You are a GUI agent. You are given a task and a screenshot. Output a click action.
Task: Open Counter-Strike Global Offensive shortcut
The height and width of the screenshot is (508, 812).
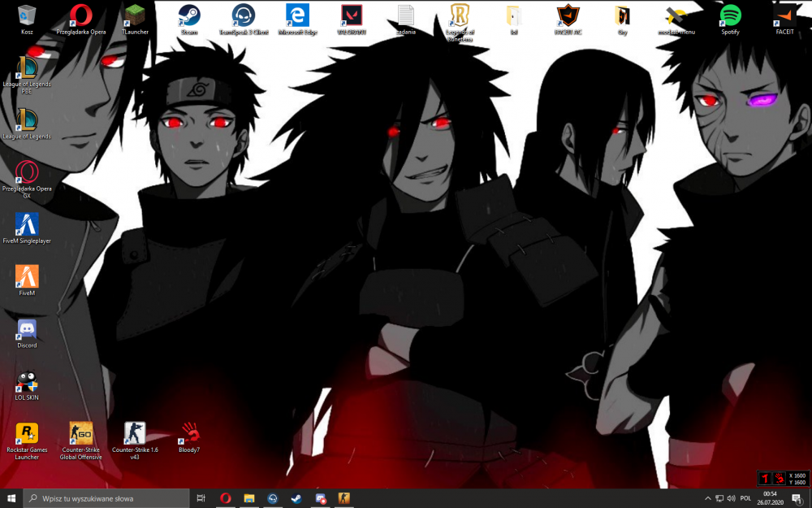(80, 441)
